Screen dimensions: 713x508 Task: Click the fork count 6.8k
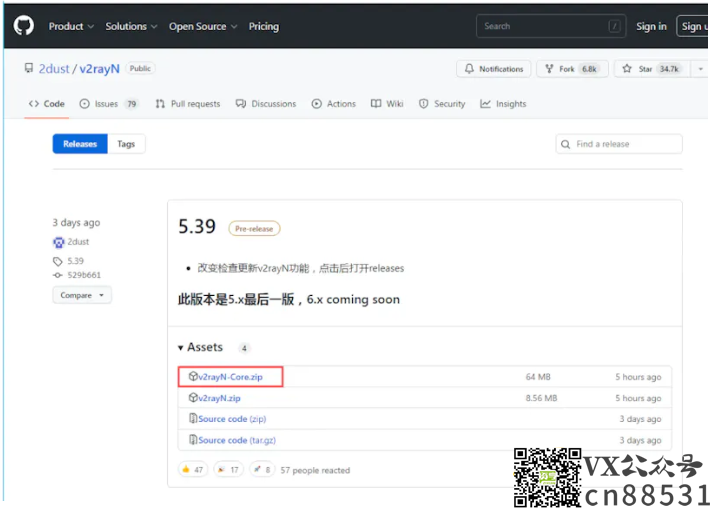click(x=589, y=69)
